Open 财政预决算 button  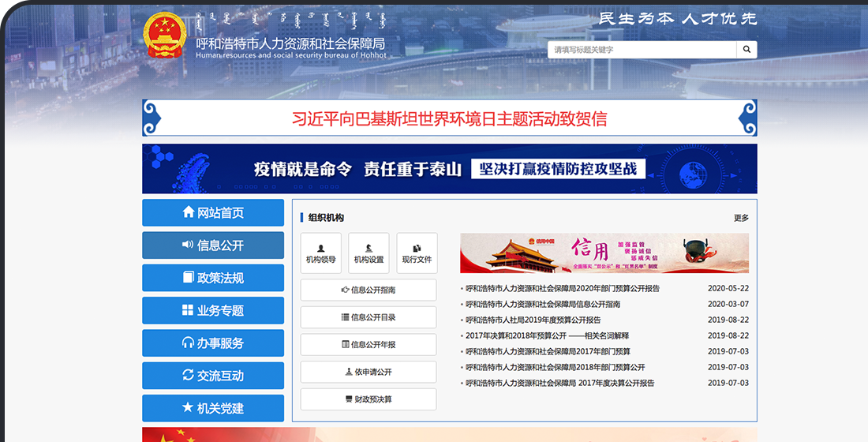coord(369,399)
